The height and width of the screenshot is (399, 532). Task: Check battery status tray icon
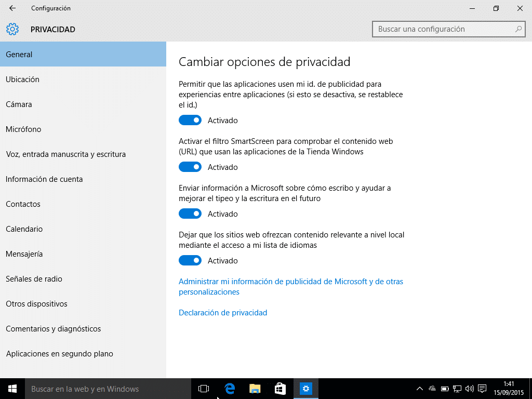pos(445,389)
